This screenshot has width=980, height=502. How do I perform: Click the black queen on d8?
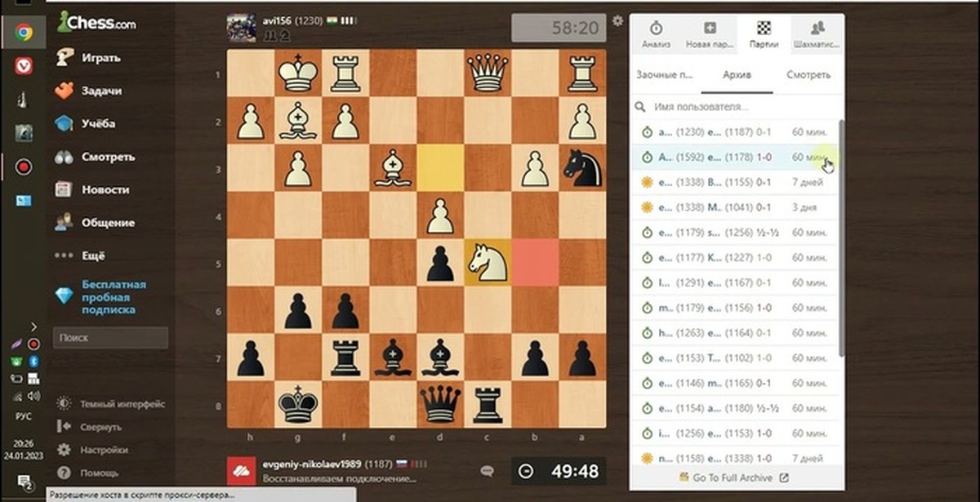tap(440, 405)
